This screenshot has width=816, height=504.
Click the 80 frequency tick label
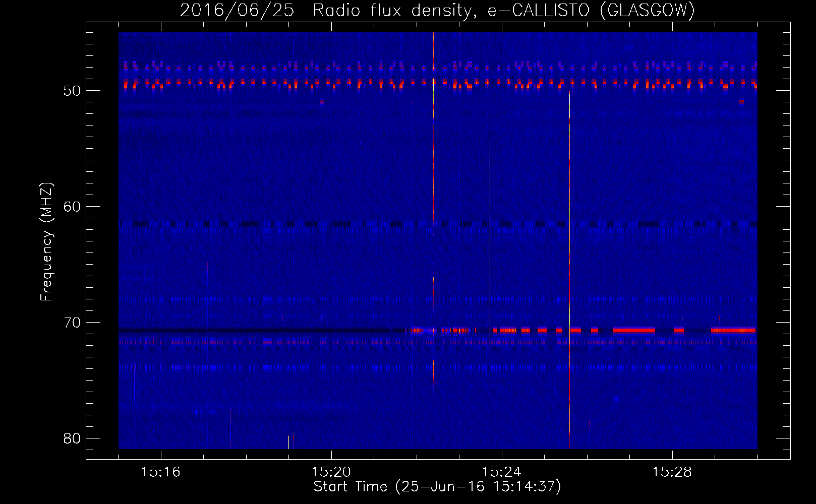[72, 438]
